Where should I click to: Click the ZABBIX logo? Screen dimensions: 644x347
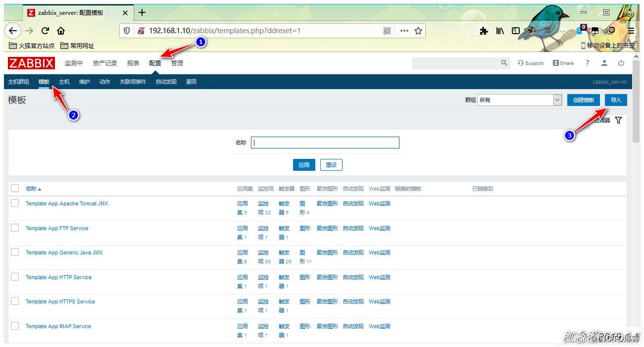(x=31, y=63)
